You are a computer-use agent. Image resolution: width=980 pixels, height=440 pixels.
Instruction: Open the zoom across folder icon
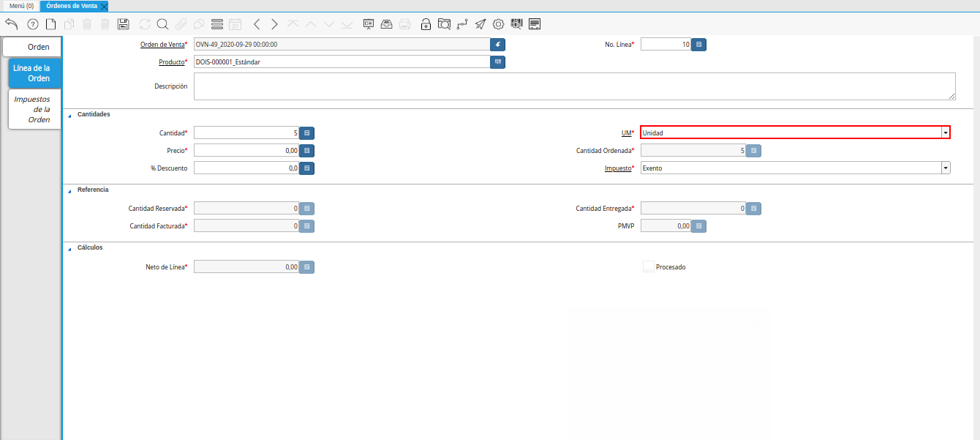pos(444,24)
